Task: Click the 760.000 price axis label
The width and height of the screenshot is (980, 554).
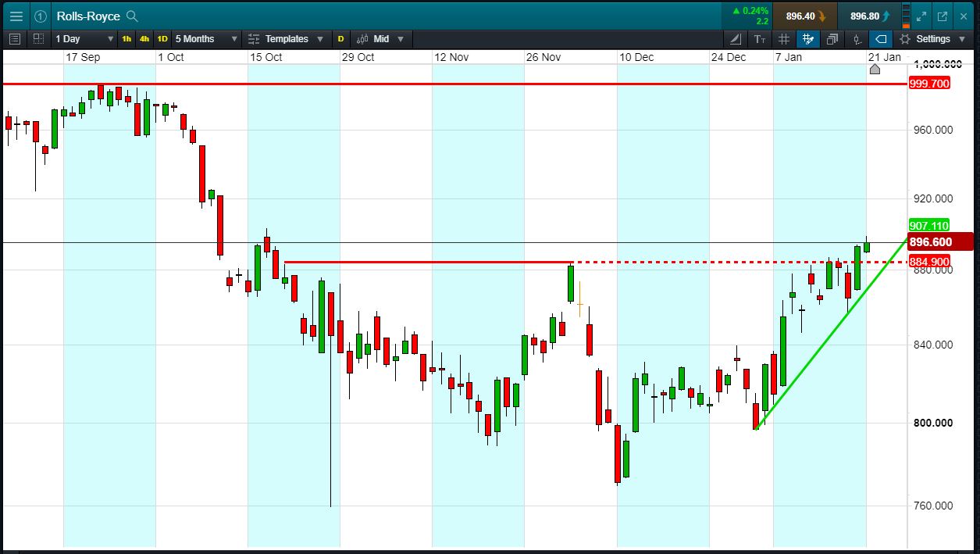Action: click(x=932, y=506)
